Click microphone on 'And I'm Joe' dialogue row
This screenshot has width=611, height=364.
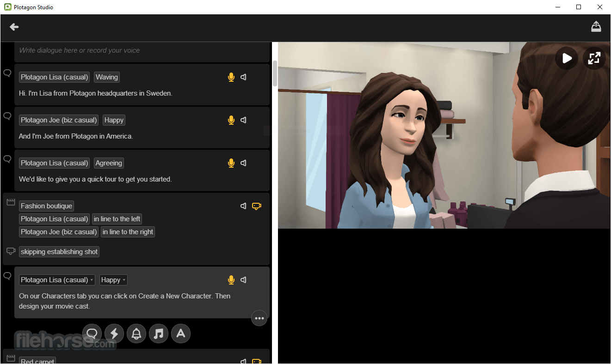(231, 120)
